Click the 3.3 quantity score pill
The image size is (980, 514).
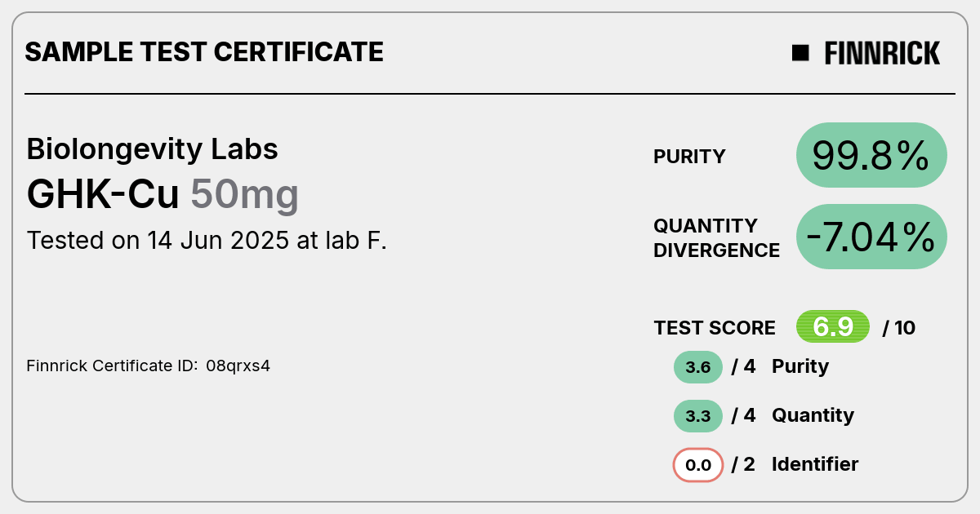(x=698, y=416)
